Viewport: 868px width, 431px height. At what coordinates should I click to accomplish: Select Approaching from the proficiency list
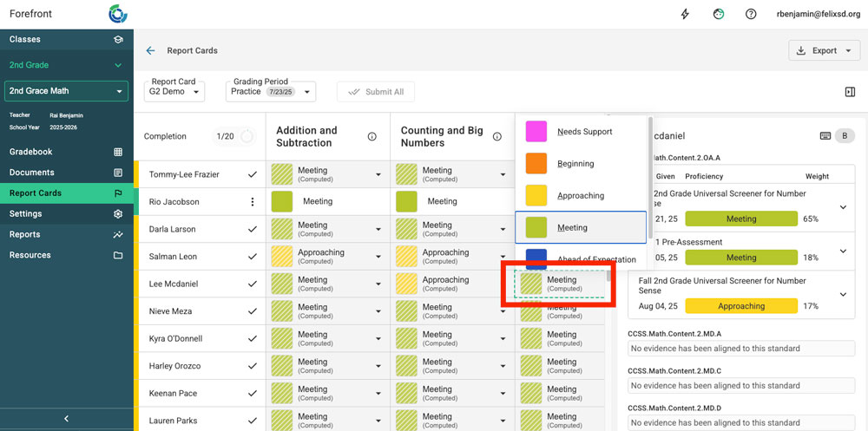point(580,196)
